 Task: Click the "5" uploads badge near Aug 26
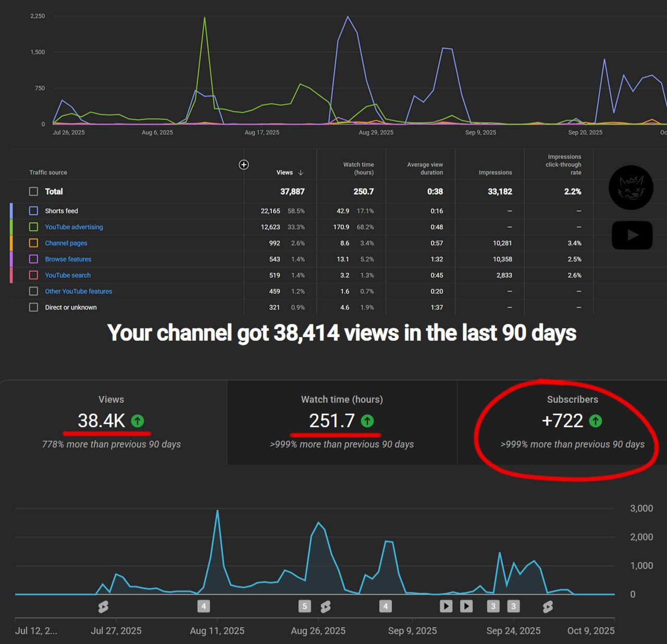click(304, 606)
